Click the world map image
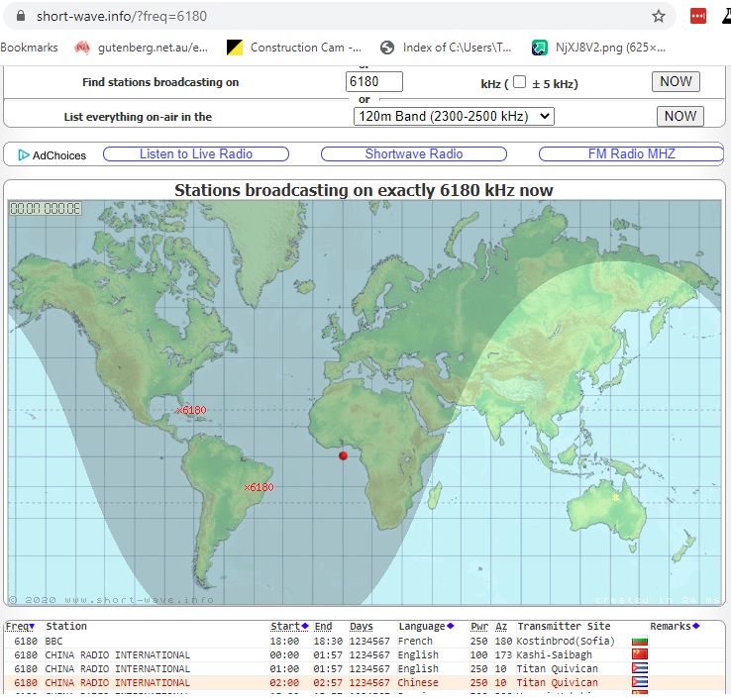Image resolution: width=731 pixels, height=700 pixels. tap(365, 403)
